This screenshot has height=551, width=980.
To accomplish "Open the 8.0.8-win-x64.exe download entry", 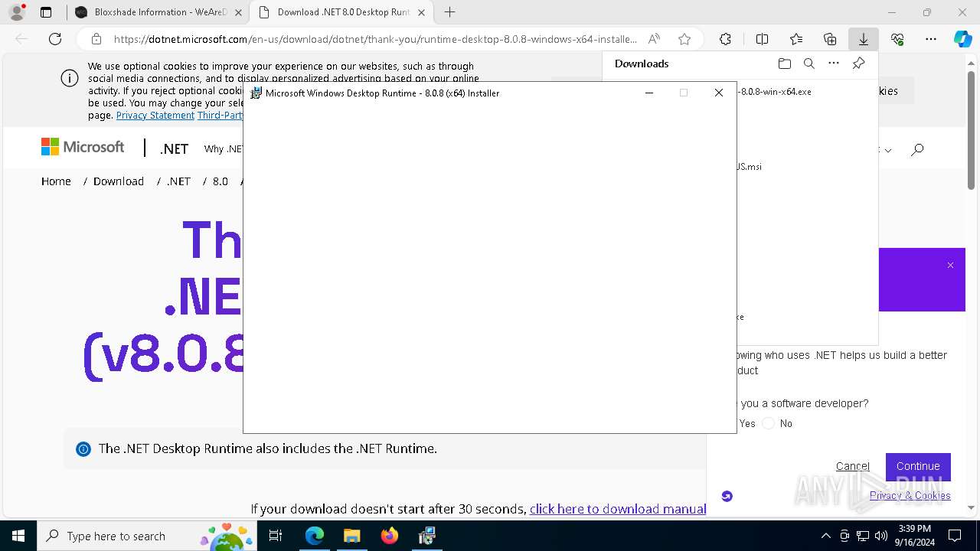I will coord(774,92).
